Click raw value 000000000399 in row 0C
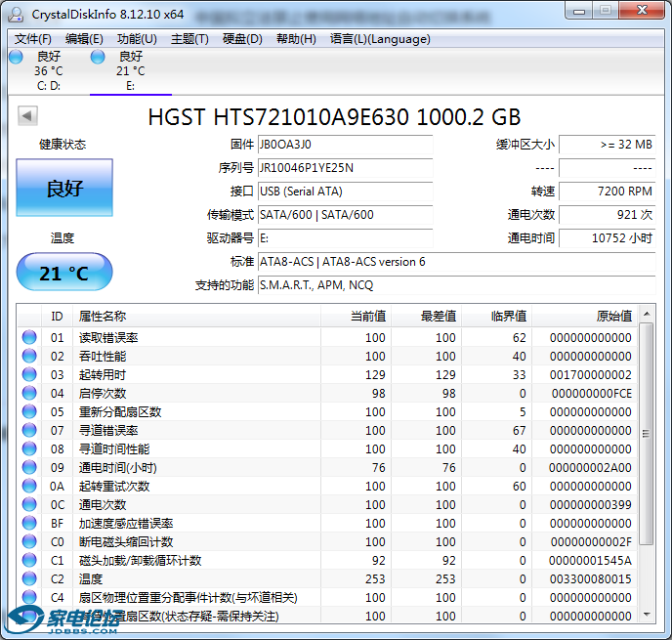 tap(591, 505)
